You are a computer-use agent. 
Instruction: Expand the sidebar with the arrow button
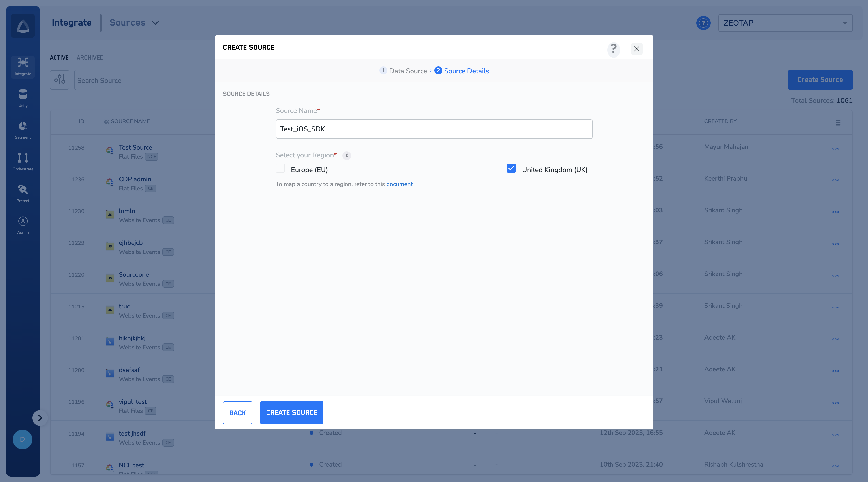(x=40, y=418)
